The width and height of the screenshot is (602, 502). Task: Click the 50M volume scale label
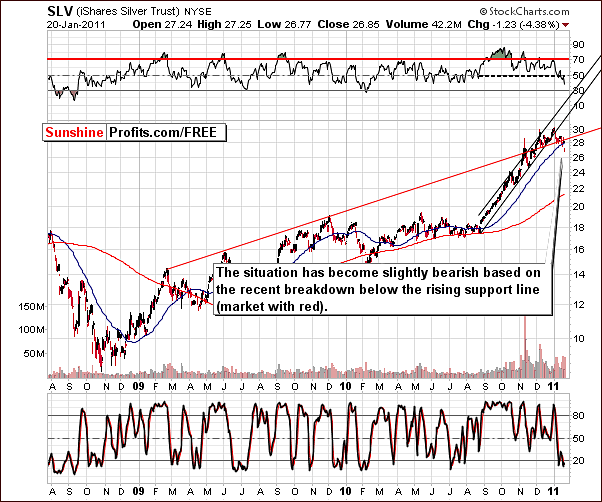(34, 353)
